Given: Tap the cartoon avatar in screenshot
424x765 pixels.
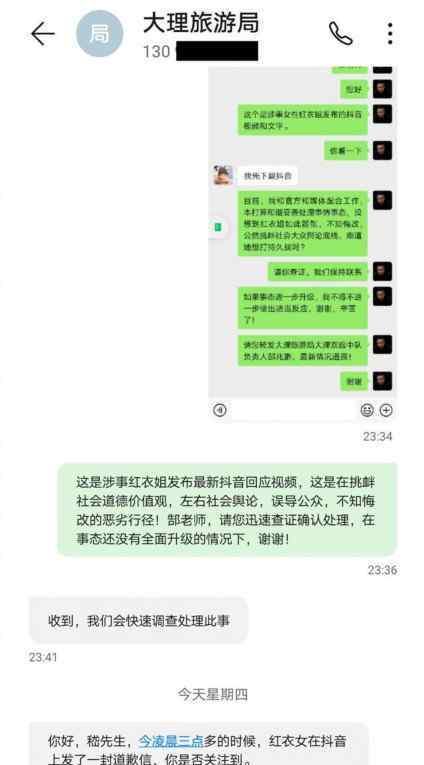Looking at the screenshot, I should [222, 176].
